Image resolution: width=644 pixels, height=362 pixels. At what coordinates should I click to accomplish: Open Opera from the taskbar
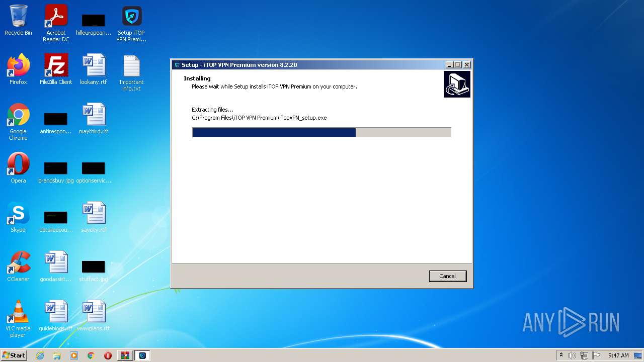coord(108,355)
